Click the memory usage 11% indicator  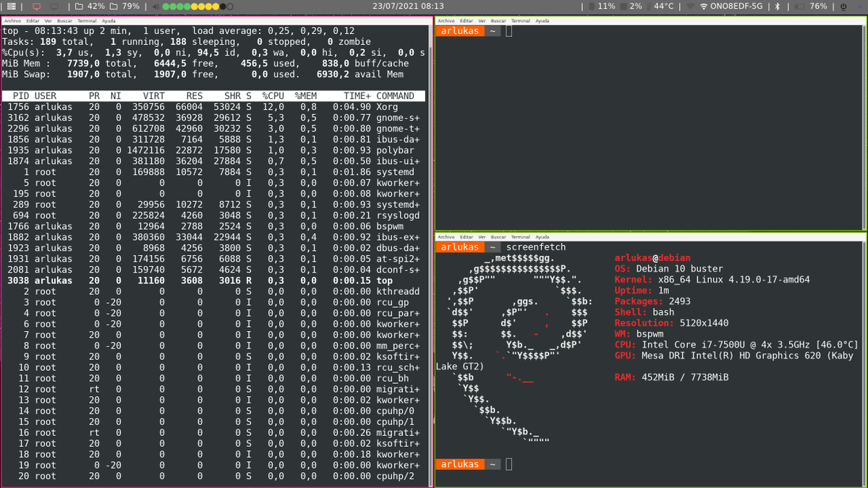click(601, 7)
